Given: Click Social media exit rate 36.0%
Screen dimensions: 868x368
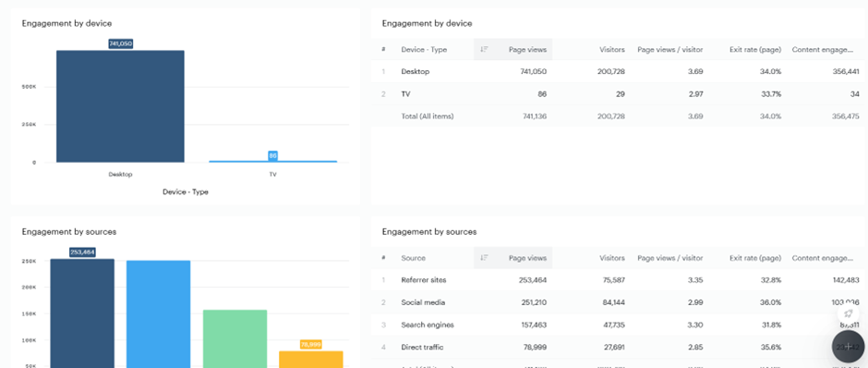Looking at the screenshot, I should click(x=771, y=302).
